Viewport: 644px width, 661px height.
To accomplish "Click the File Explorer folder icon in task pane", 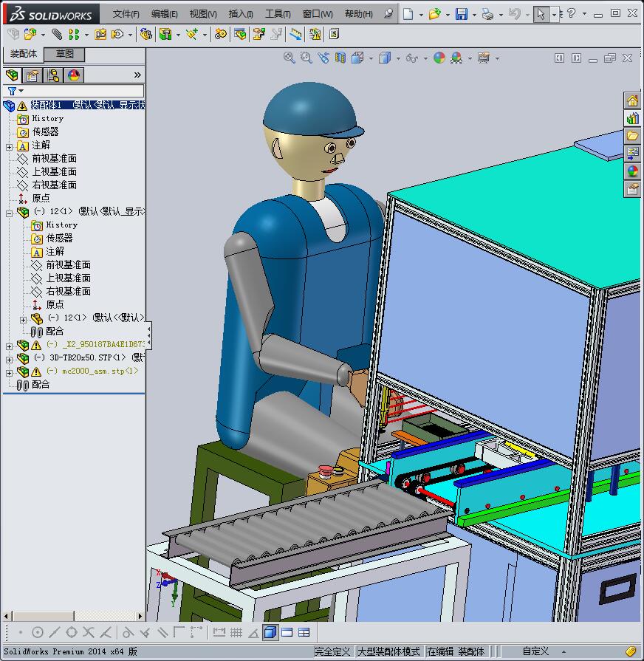I will coord(632,136).
